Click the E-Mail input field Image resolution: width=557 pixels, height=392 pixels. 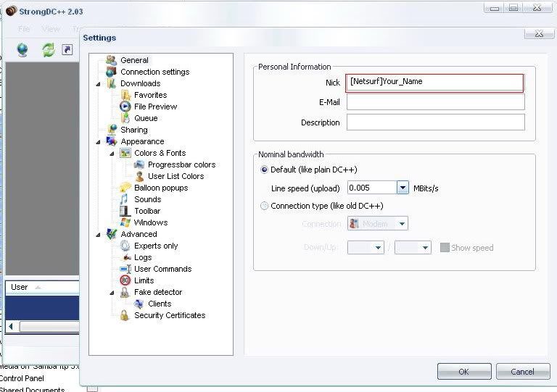(435, 102)
